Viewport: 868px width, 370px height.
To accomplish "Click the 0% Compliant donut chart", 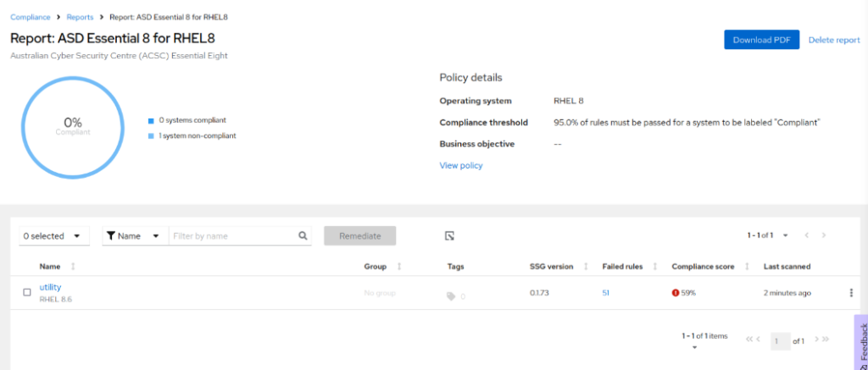I will [73, 128].
